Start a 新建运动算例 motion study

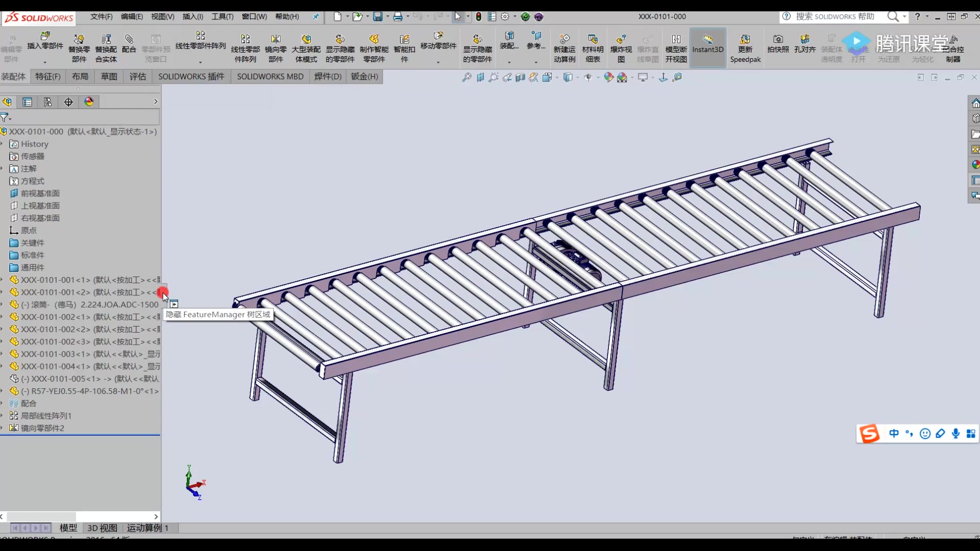point(564,47)
